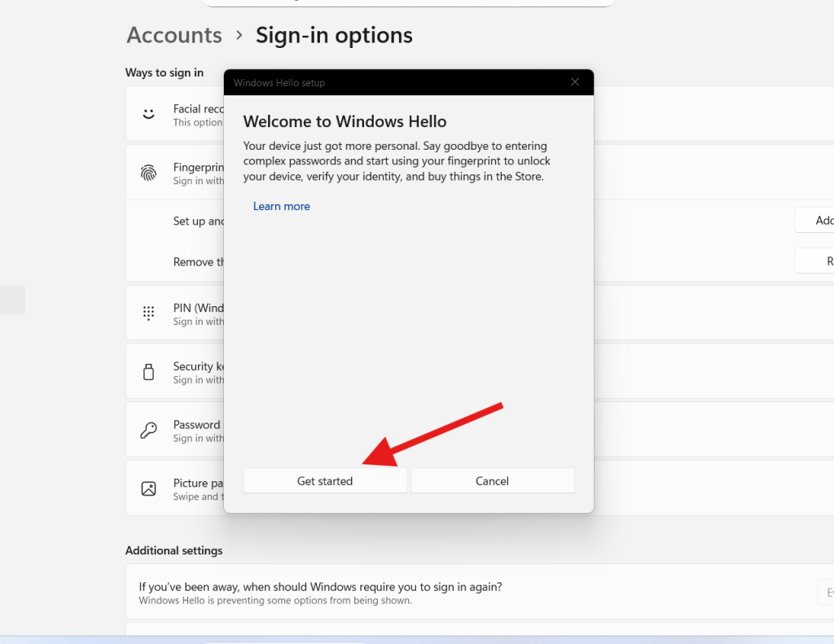Viewport: 834px width, 644px height.
Task: Click the Cancel button
Action: (492, 480)
